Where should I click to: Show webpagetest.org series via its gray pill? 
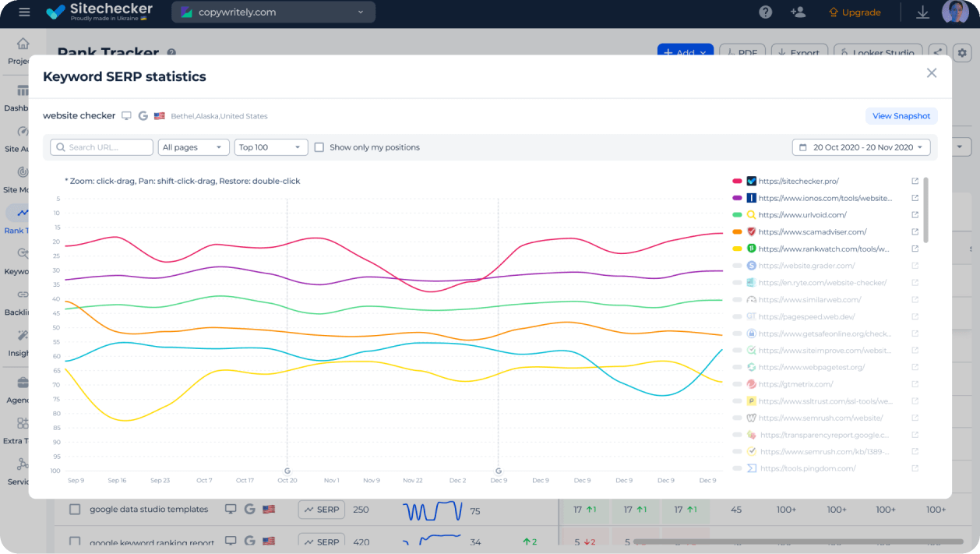coord(737,367)
